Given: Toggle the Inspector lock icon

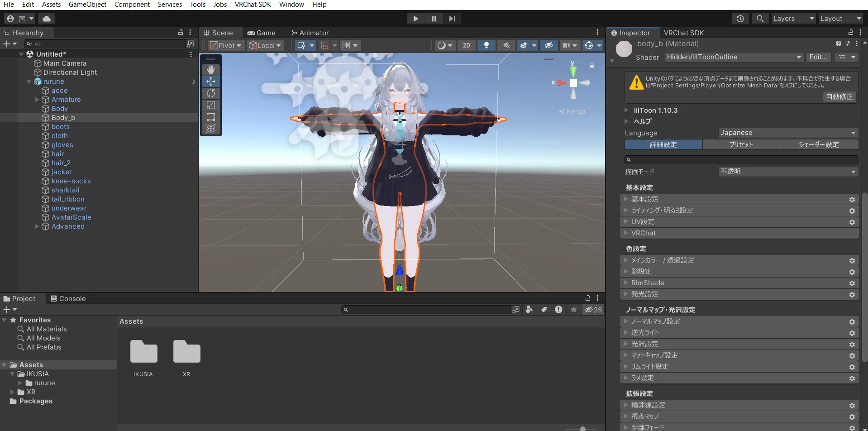Looking at the screenshot, I should coord(851,33).
